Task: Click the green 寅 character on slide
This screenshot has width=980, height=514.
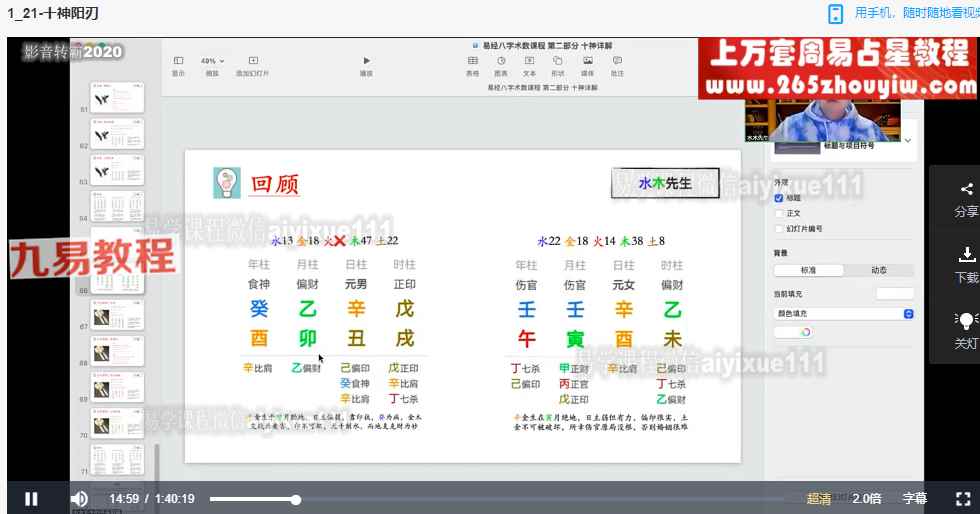Action: [575, 339]
